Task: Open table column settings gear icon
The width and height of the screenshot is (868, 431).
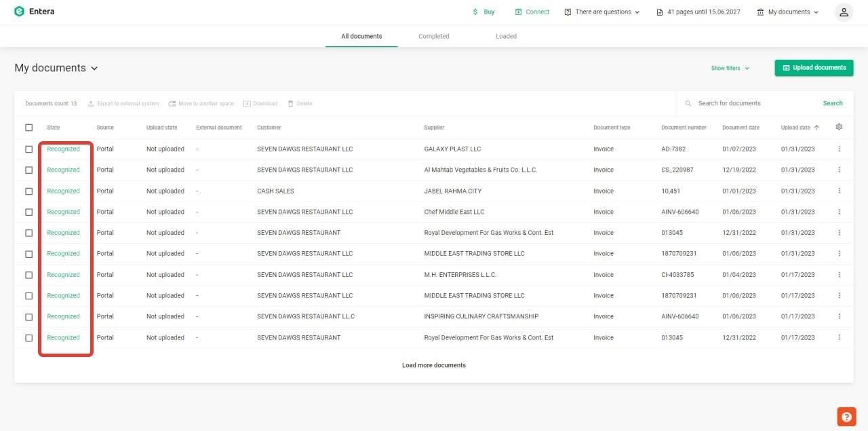Action: pyautogui.click(x=839, y=127)
